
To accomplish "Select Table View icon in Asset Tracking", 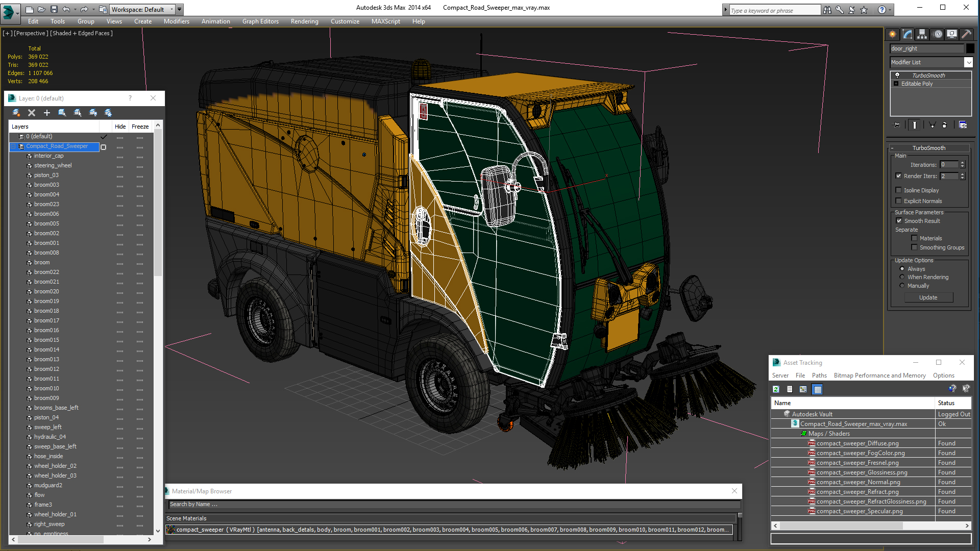I will pyautogui.click(x=818, y=389).
